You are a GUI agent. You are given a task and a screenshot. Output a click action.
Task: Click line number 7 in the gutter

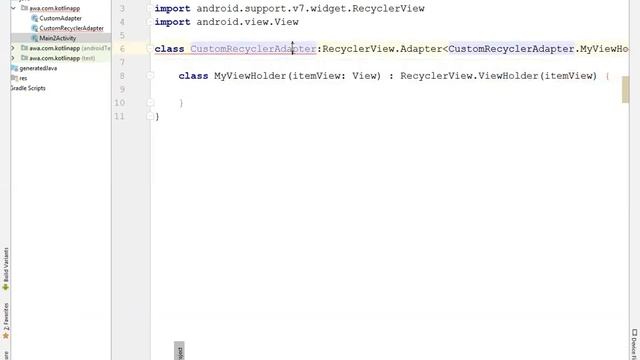click(x=122, y=62)
